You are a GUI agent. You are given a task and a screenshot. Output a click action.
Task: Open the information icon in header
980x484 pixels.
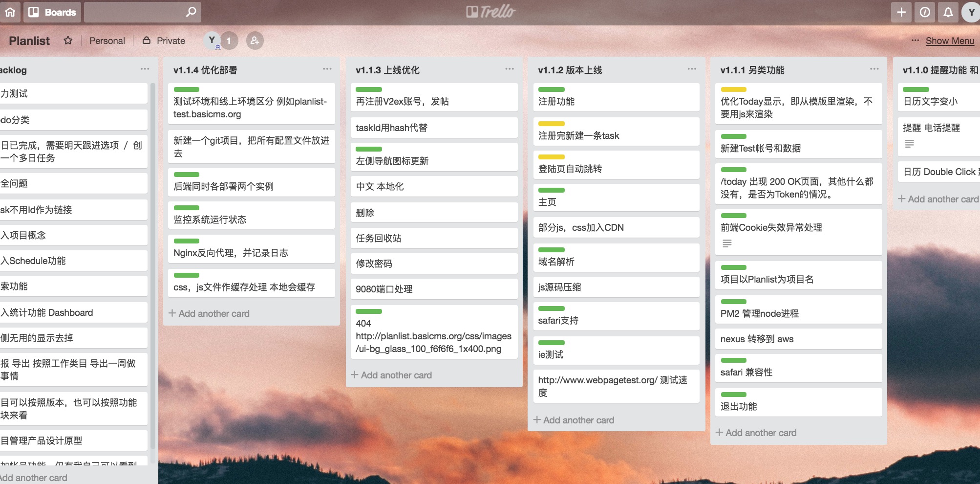[x=925, y=12]
